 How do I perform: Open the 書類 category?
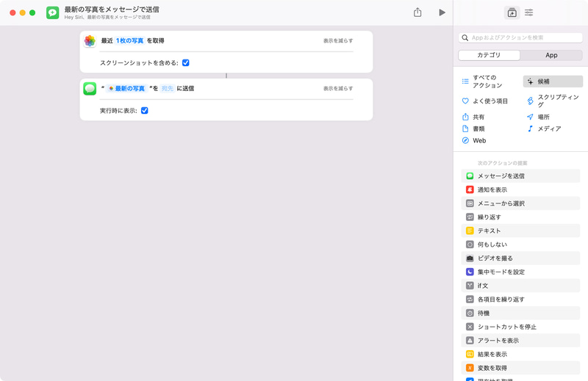[473, 129]
